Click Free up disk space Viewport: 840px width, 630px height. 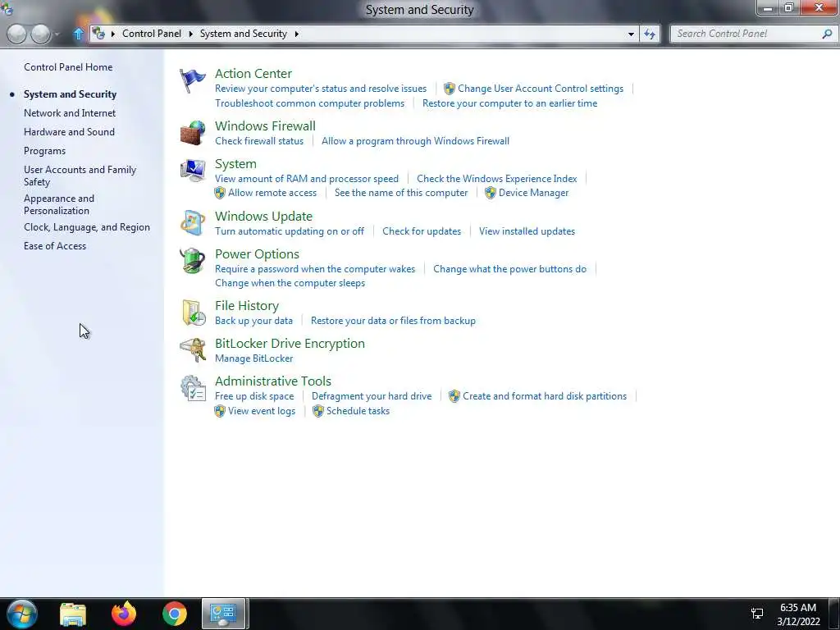coord(254,396)
